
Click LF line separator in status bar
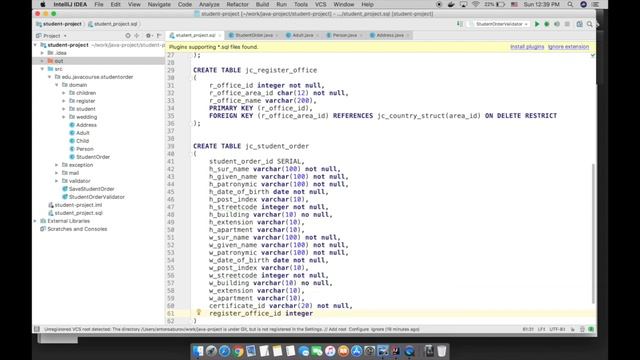541,329
